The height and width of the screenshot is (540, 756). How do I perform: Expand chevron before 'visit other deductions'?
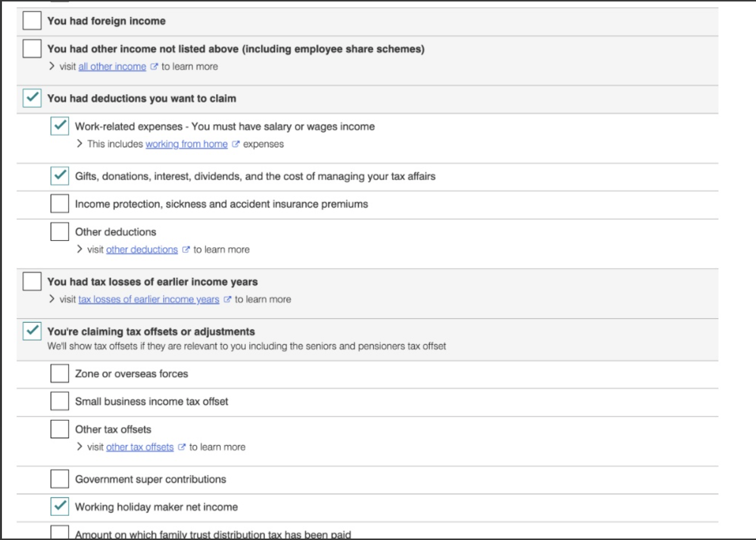tap(79, 249)
